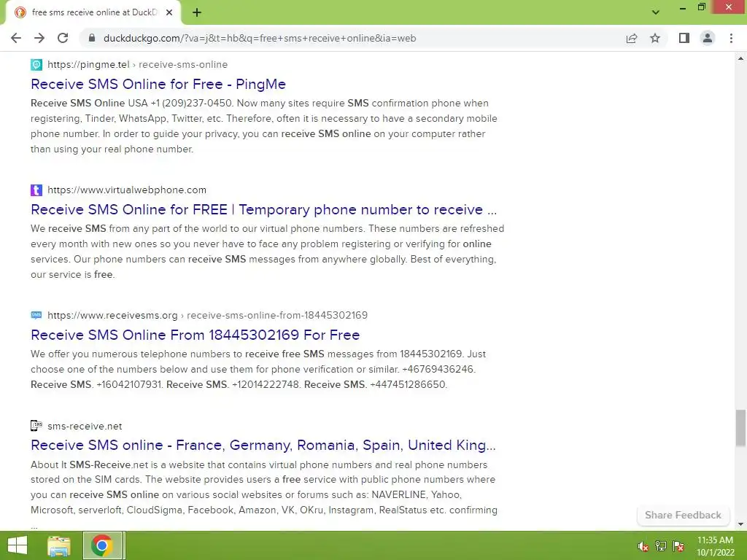The image size is (747, 560).
Task: Click the 'receive-sms-online' breadcrumb path
Action: tap(183, 64)
